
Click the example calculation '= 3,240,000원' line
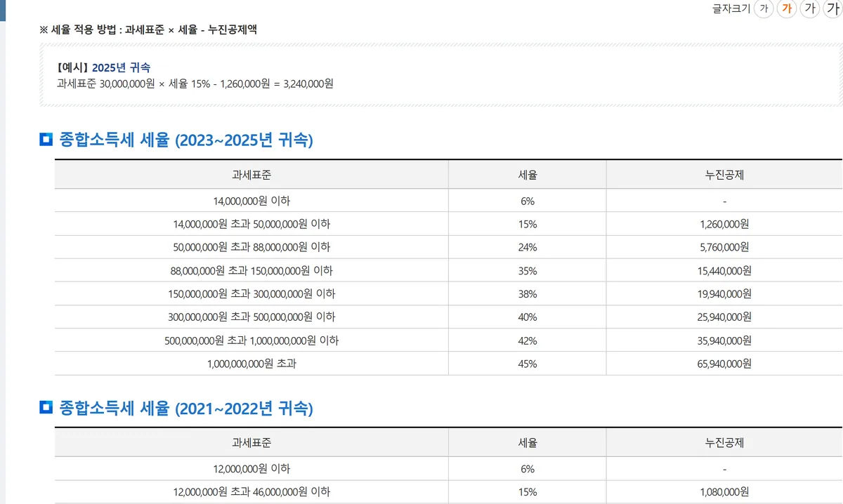pos(195,84)
